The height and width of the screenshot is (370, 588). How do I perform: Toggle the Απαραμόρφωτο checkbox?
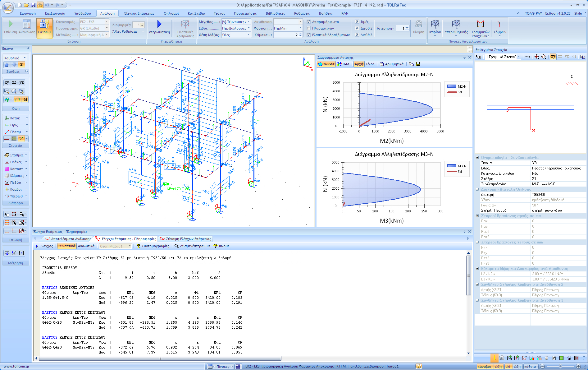[x=308, y=22]
